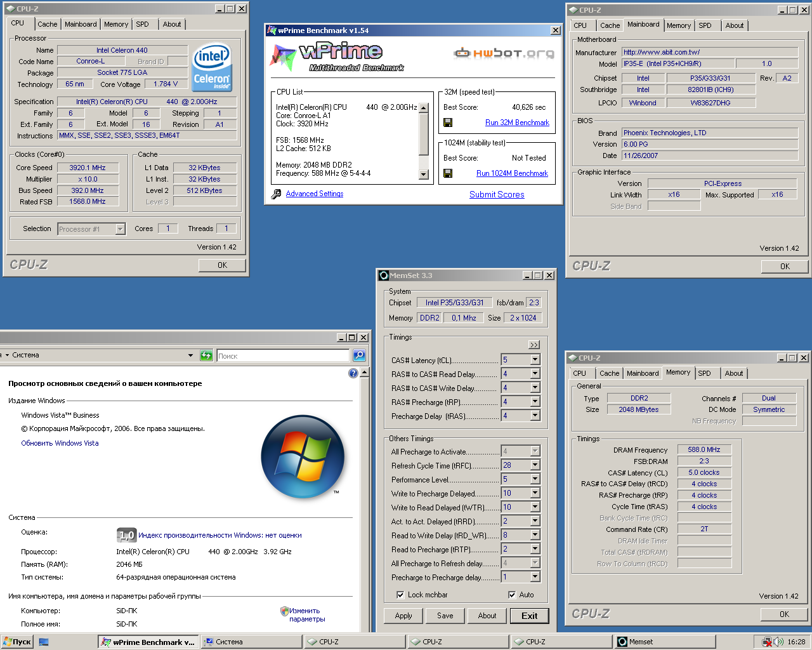Open the Precharge Delay (tRAS) dropdown
Screen dimensions: 812x650
535,415
